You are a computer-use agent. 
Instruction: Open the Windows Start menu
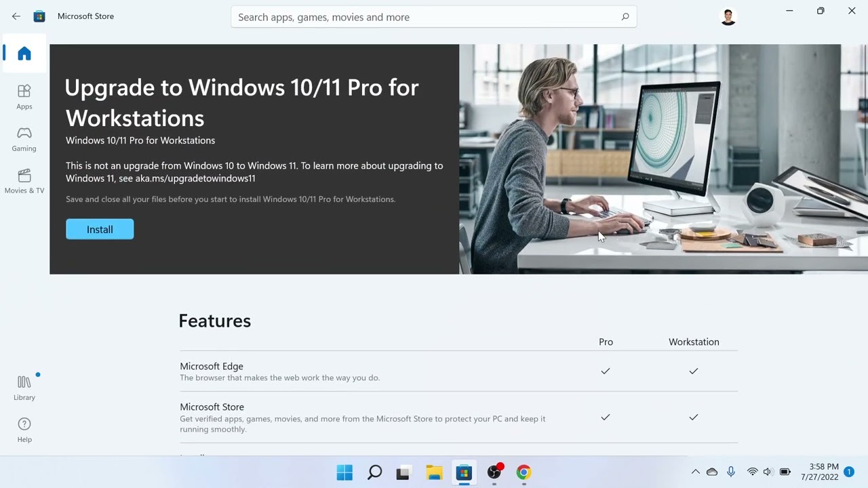pyautogui.click(x=344, y=472)
